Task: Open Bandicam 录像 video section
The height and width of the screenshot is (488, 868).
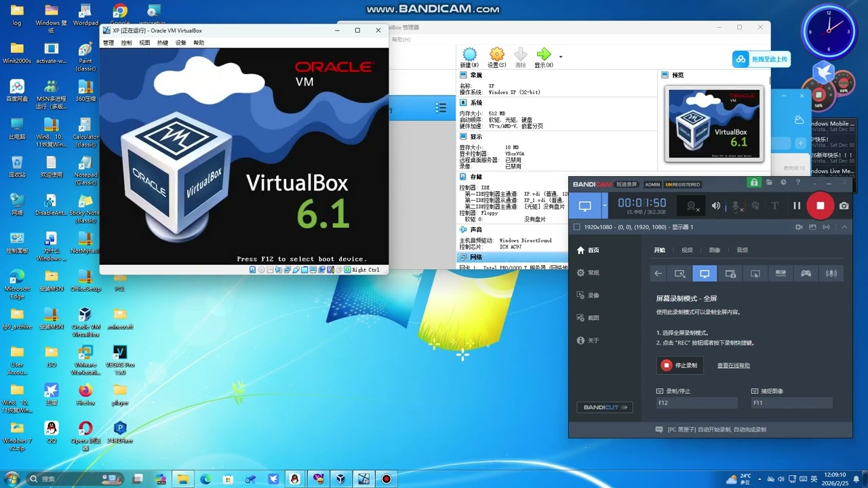Action: pyautogui.click(x=588, y=296)
